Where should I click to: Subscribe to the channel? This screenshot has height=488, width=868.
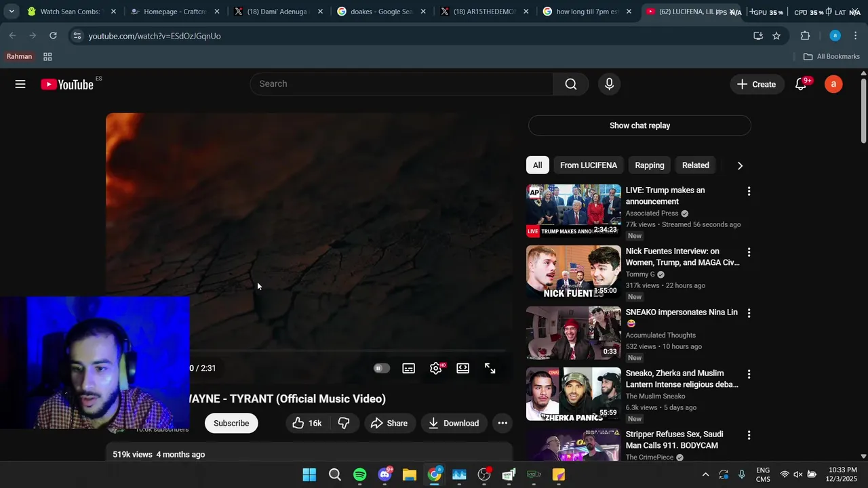click(x=231, y=423)
